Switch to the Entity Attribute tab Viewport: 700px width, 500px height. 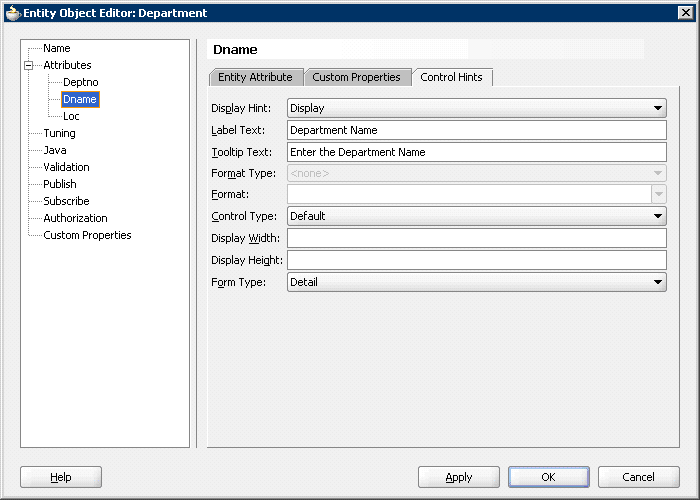point(255,77)
